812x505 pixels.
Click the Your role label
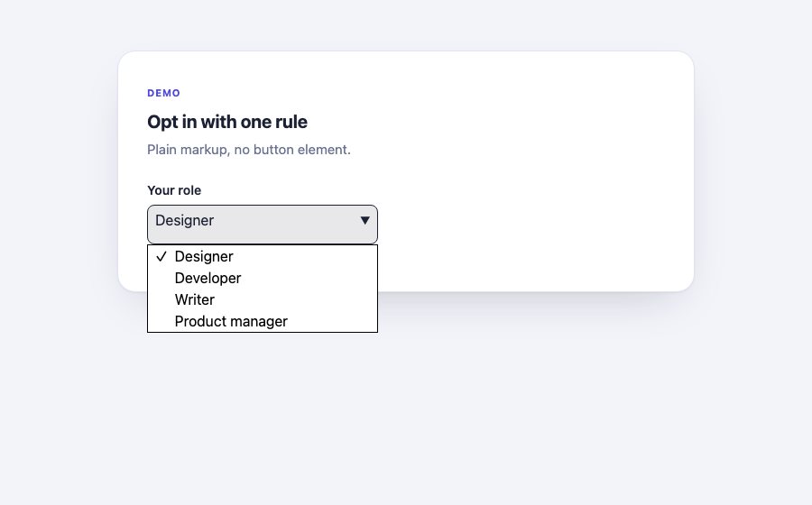174,190
